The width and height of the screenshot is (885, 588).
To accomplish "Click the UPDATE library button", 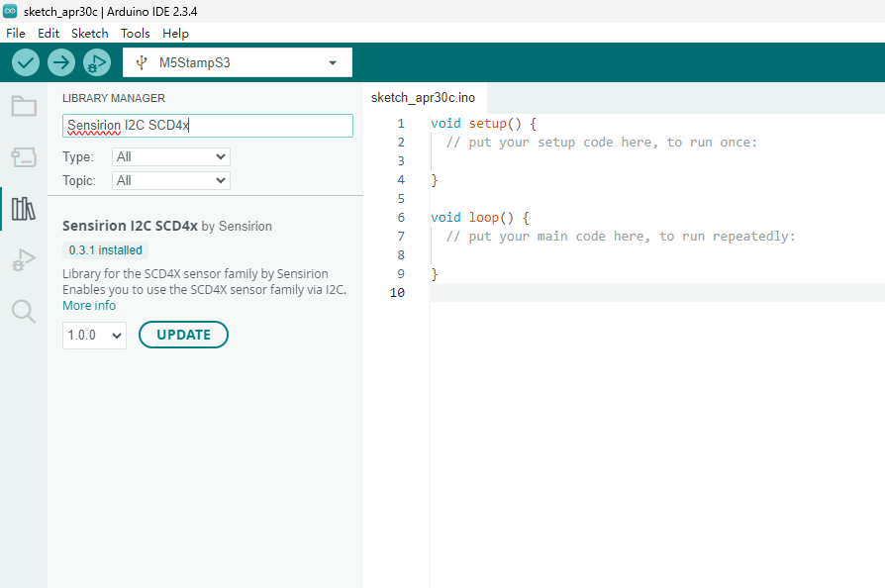I will (183, 335).
